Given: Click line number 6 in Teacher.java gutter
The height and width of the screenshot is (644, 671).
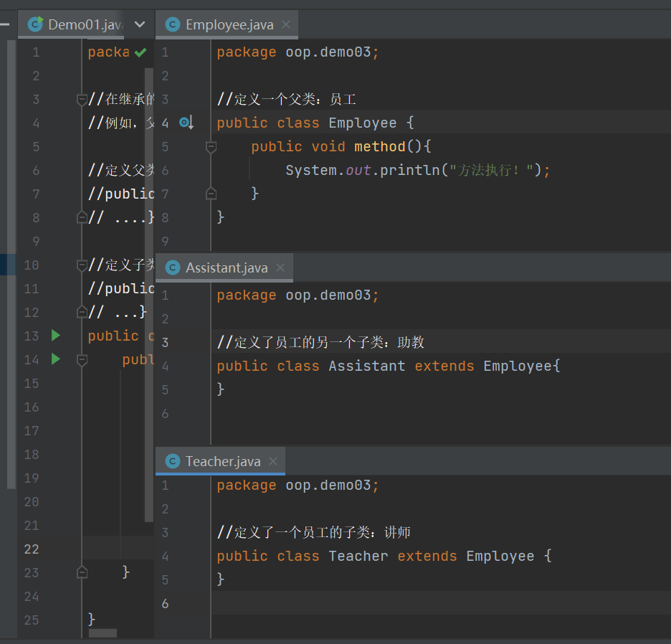Looking at the screenshot, I should coord(165,604).
